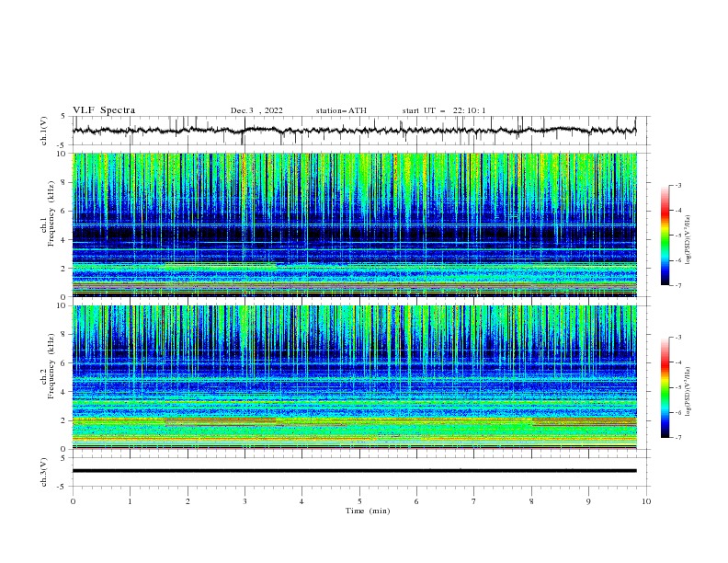Click time axis tick label '8'
The width and height of the screenshot is (728, 563).
pos(531,501)
